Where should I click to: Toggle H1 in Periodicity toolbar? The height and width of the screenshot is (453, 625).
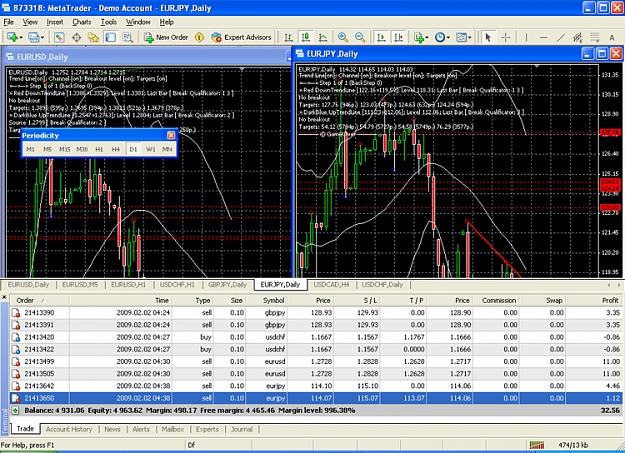(x=99, y=149)
